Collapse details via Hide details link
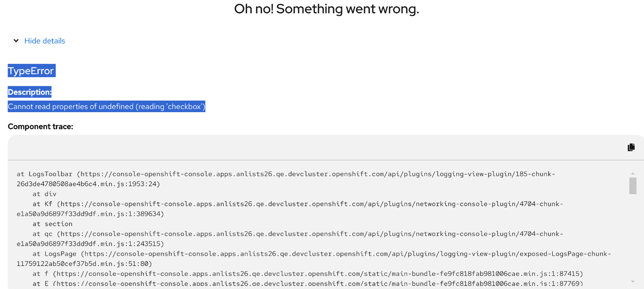The height and width of the screenshot is (289, 644). coord(44,41)
